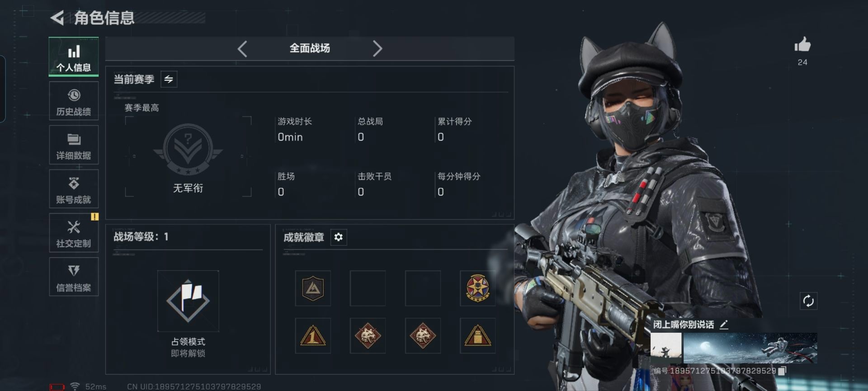This screenshot has width=868, height=391.
Task: Open 信誉档案 reputation record
Action: pos(74,277)
